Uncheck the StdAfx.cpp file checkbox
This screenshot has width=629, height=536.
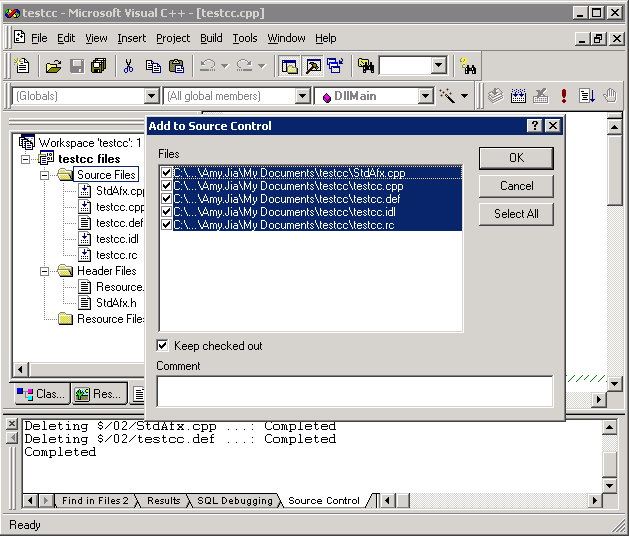tap(166, 173)
